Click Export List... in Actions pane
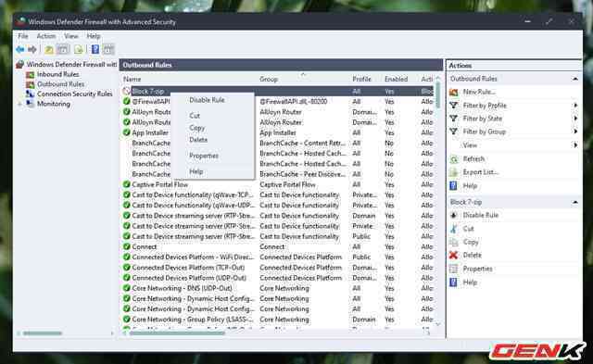Screen dimensions: 593x364 click(x=481, y=172)
